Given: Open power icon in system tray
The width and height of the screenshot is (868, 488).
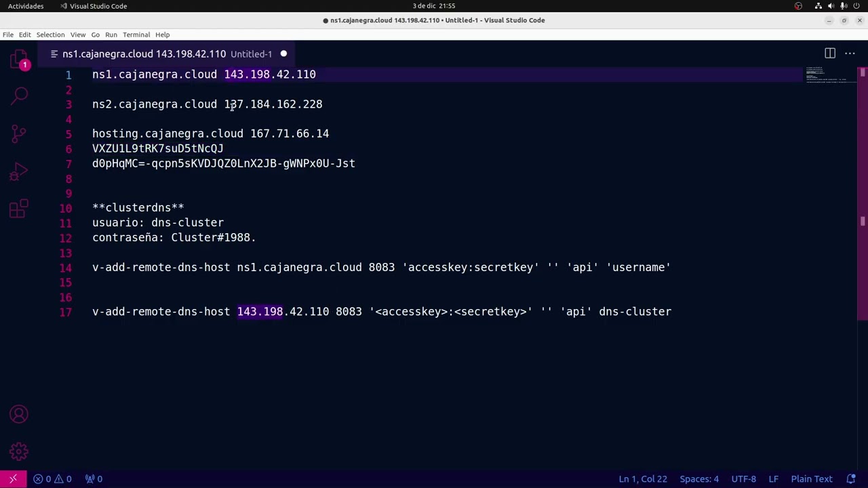Looking at the screenshot, I should 856,6.
